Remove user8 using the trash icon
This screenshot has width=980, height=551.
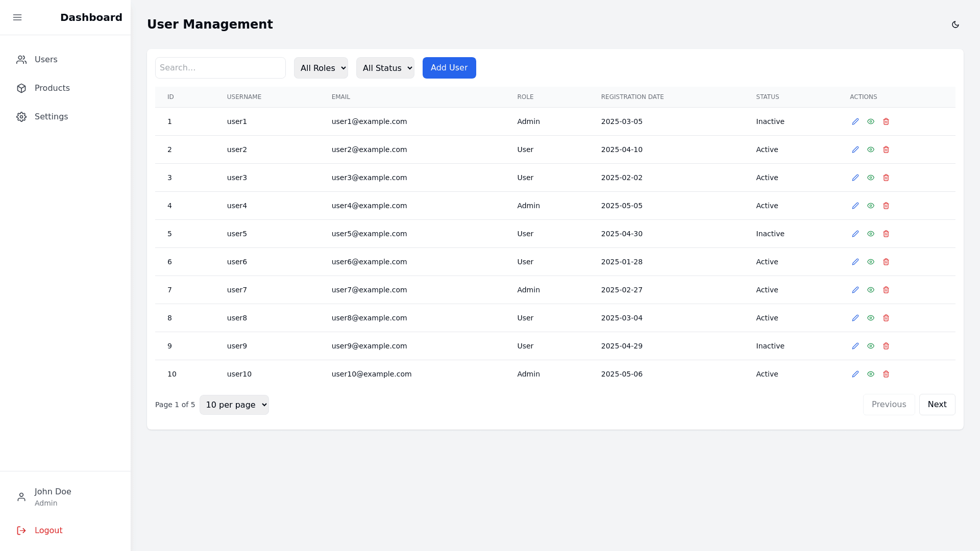[886, 318]
